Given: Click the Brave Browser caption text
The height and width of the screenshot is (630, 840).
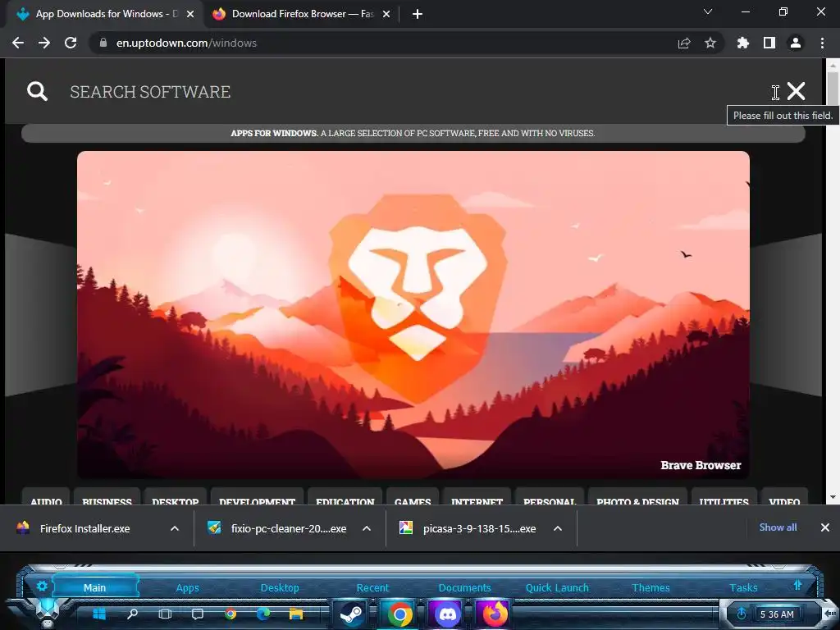Looking at the screenshot, I should 701,465.
